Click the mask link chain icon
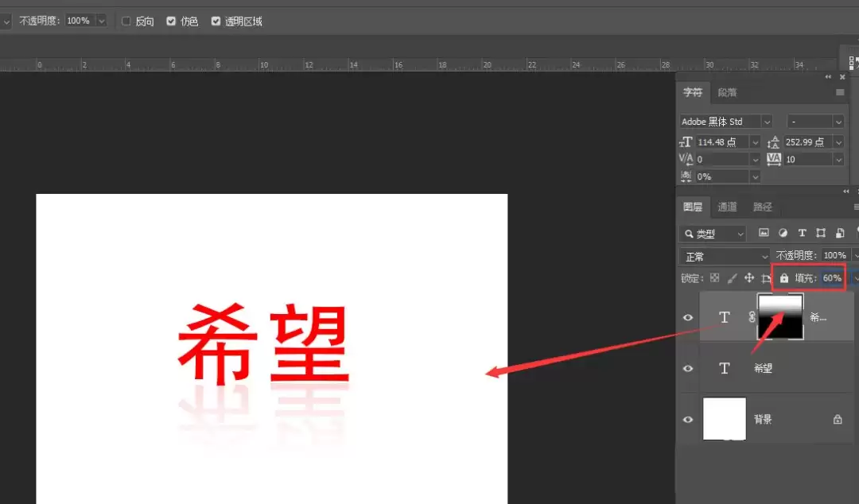The width and height of the screenshot is (859, 504). click(x=752, y=316)
